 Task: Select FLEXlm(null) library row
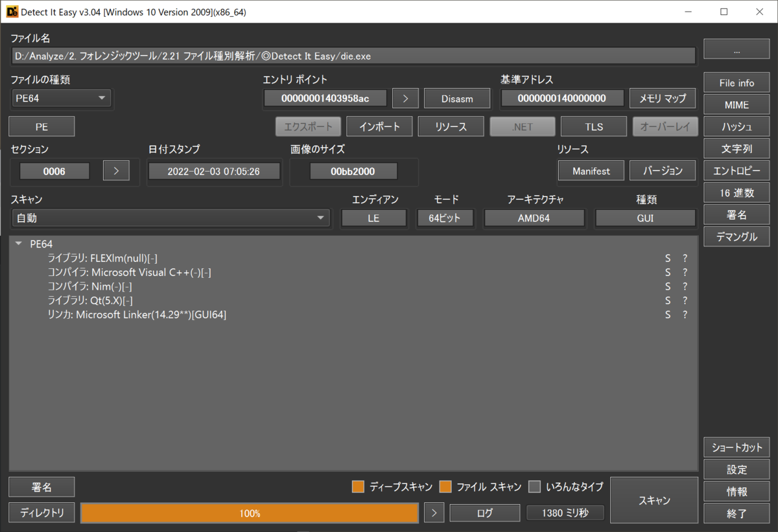tap(102, 259)
